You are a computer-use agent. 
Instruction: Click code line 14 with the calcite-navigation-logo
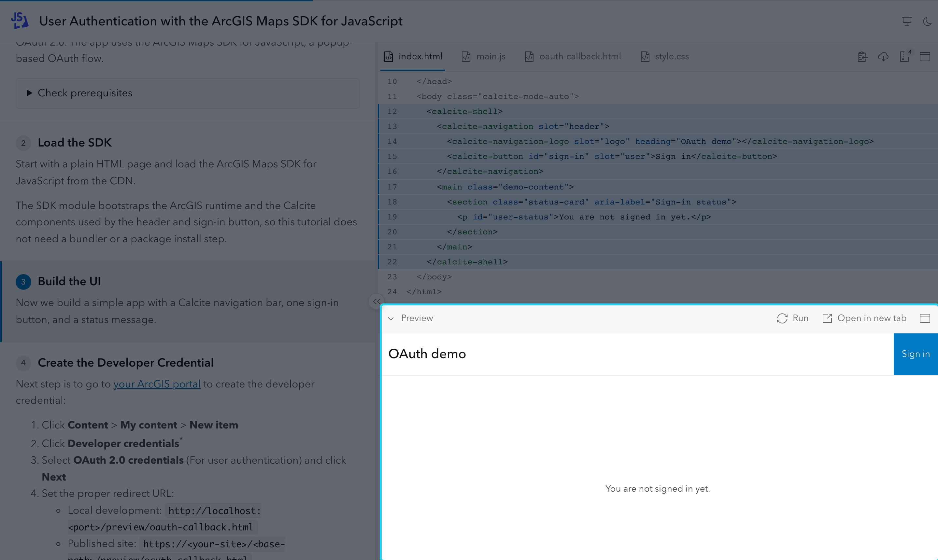[658, 142]
